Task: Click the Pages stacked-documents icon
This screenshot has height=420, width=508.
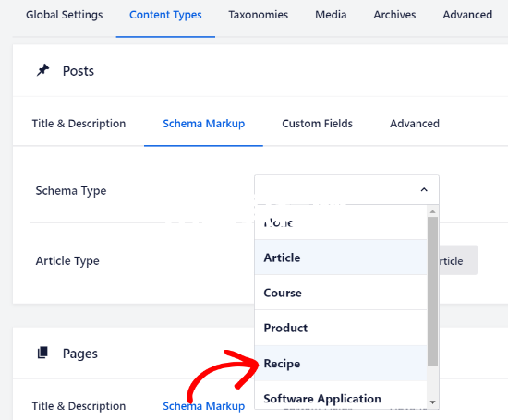Action: (x=42, y=353)
